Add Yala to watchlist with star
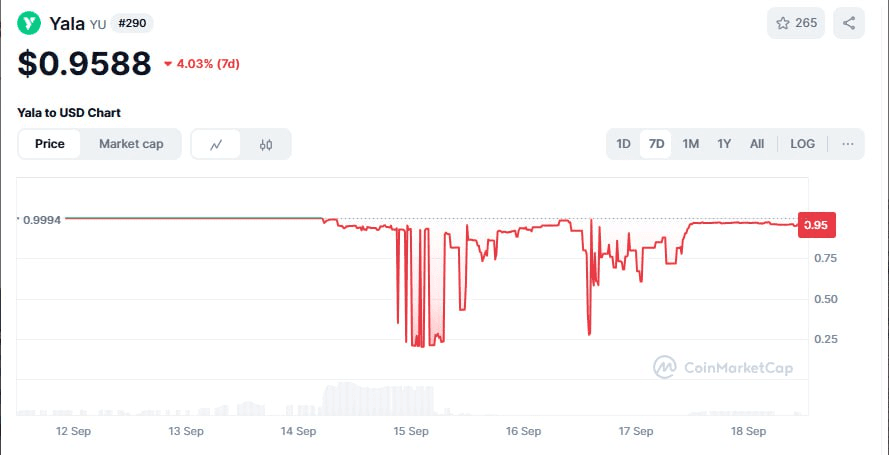 [795, 23]
